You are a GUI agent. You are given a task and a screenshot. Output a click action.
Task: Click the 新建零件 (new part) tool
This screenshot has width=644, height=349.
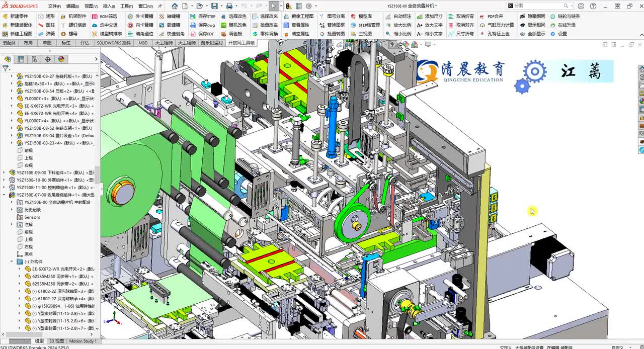tap(15, 16)
